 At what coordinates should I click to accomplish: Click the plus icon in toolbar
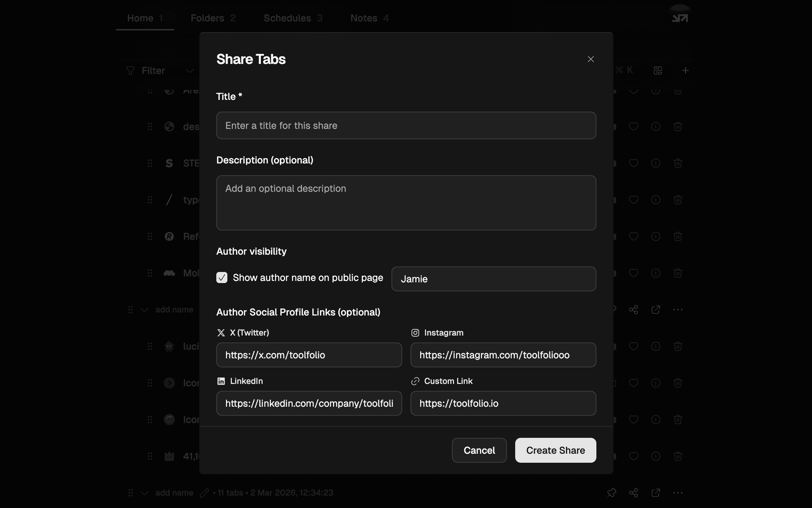pyautogui.click(x=686, y=71)
